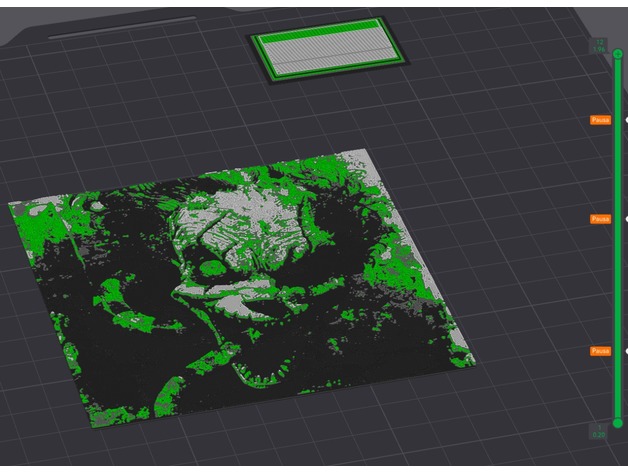
Task: Select the topmost Pause tag
Action: click(600, 120)
